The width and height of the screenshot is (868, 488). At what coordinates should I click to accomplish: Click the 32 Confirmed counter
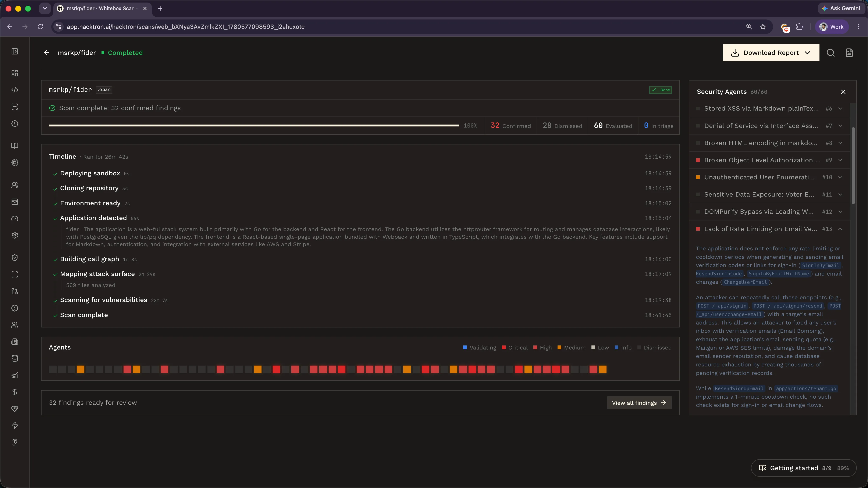click(511, 126)
